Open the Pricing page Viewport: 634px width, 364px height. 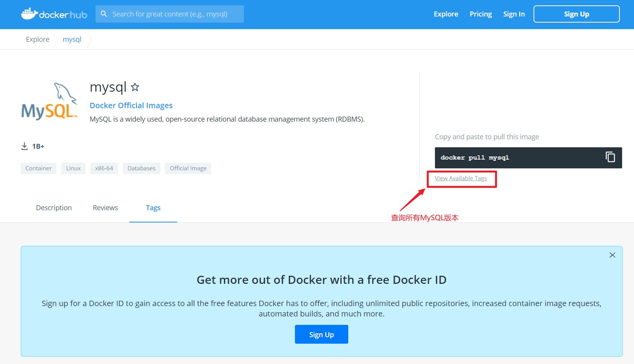[481, 14]
